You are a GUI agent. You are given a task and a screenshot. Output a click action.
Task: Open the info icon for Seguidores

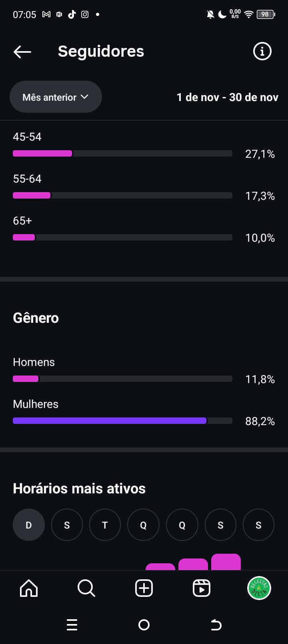coord(262,52)
